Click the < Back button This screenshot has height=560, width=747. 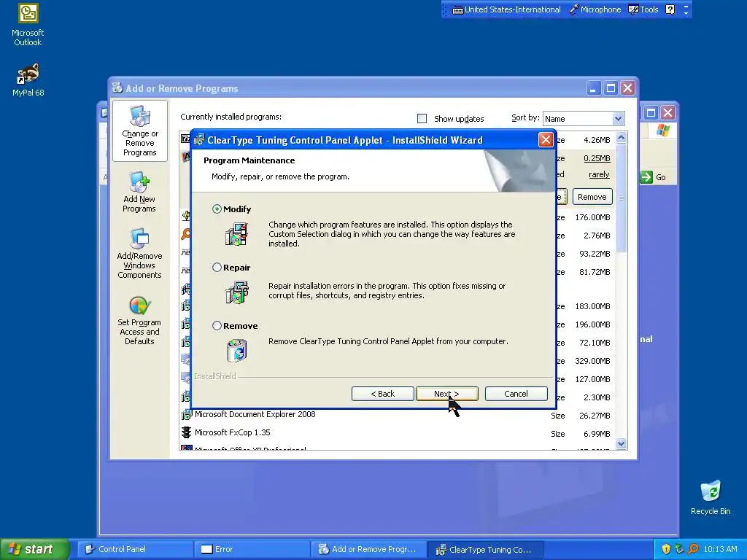click(382, 394)
